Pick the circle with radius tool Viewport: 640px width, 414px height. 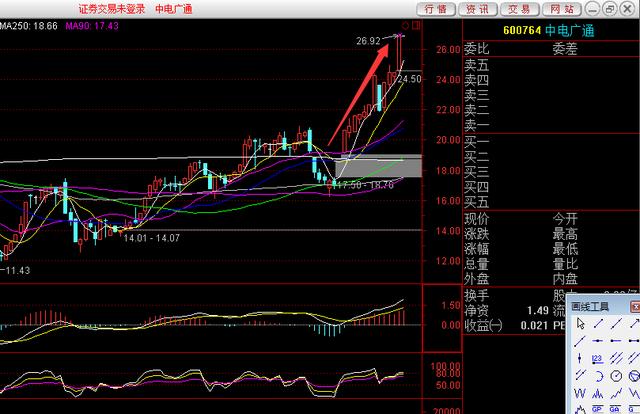[616, 375]
